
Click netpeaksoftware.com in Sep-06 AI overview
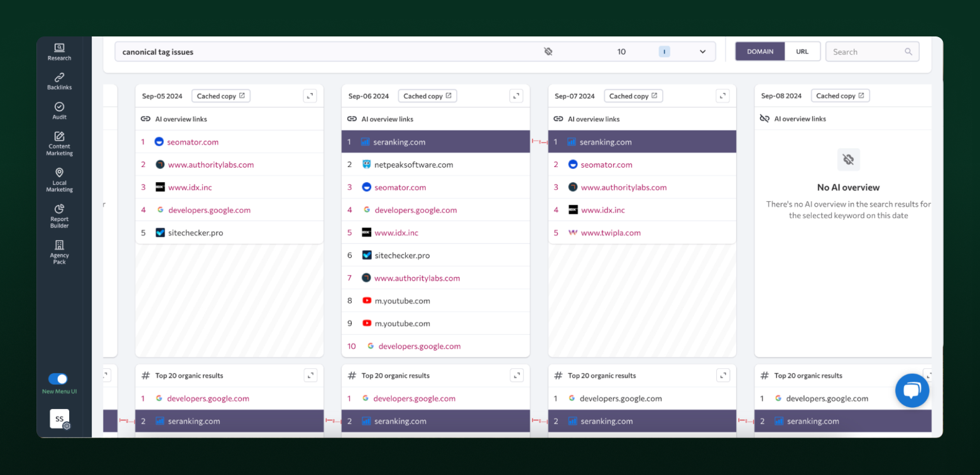[414, 165]
